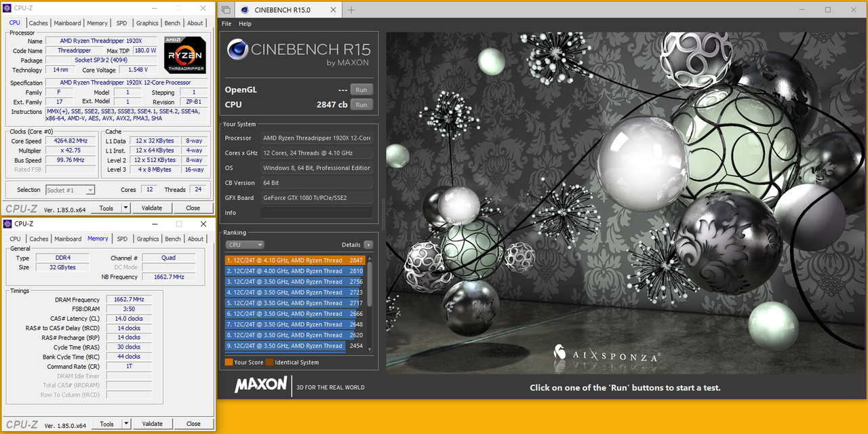Select ranking entry scoring 2454
Screen dimensions: 868x434
tap(295, 346)
